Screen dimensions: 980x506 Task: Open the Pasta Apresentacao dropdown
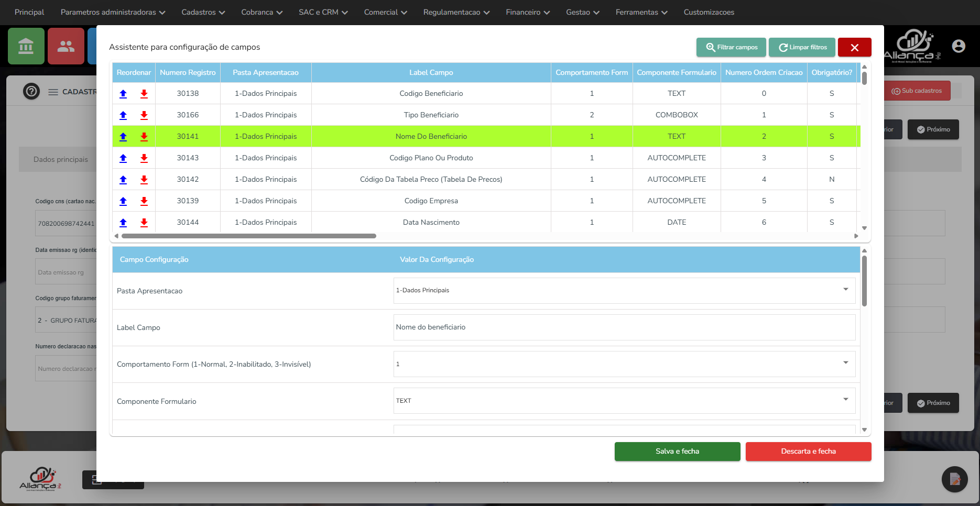624,290
